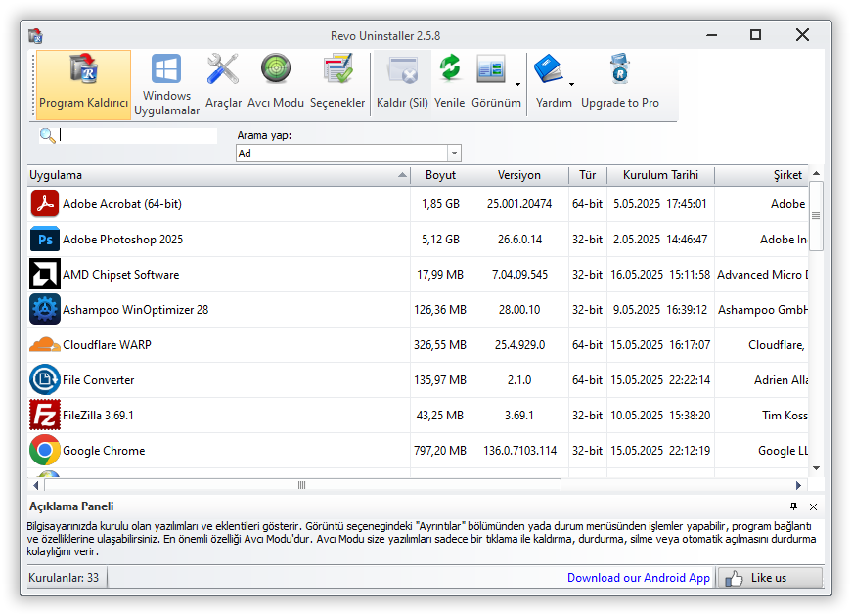Click Upgrade to Pro
Viewport: 852px width, 616px height.
(x=620, y=81)
